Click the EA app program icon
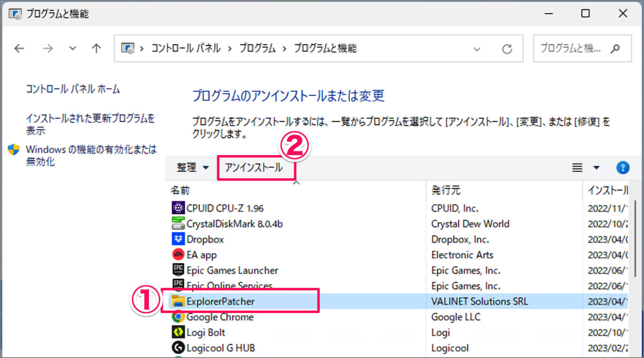The image size is (644, 358). (x=178, y=254)
